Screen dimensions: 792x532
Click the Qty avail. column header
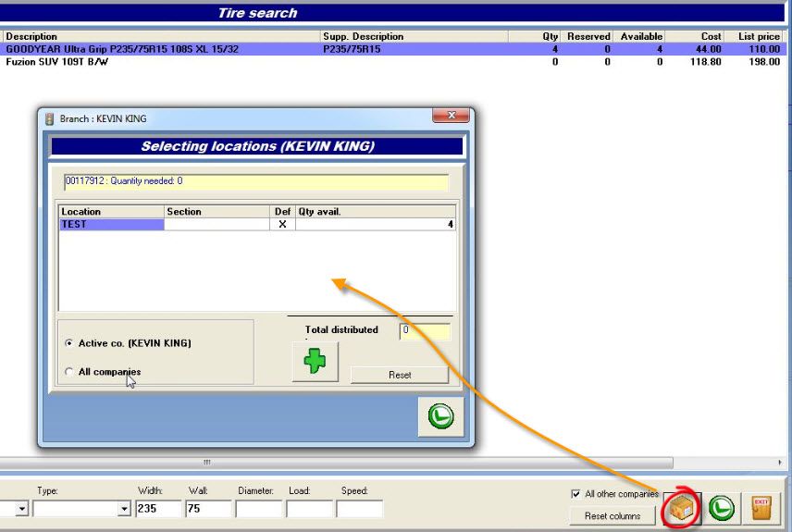(376, 212)
